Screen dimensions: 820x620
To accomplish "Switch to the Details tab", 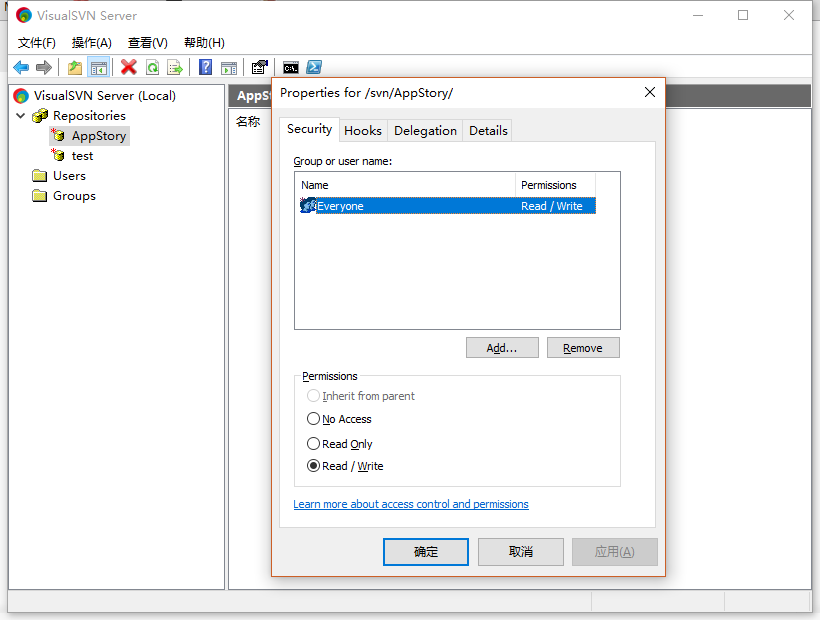I will (488, 131).
